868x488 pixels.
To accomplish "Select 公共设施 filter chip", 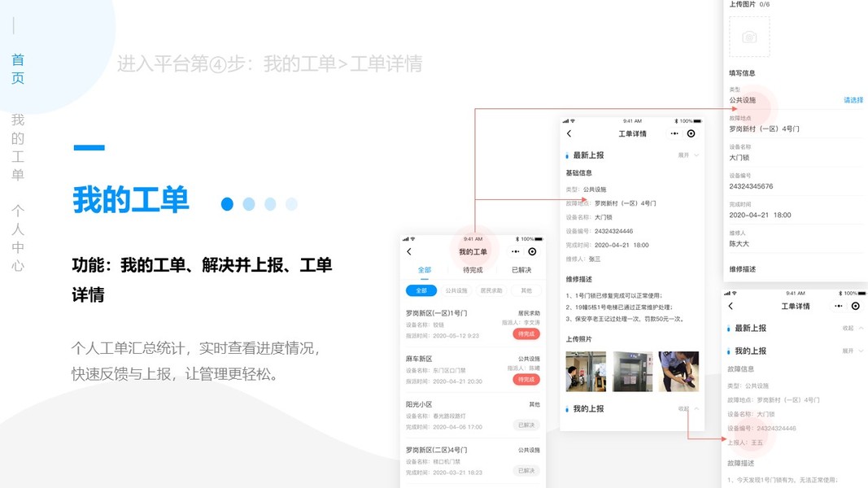I will [x=456, y=290].
